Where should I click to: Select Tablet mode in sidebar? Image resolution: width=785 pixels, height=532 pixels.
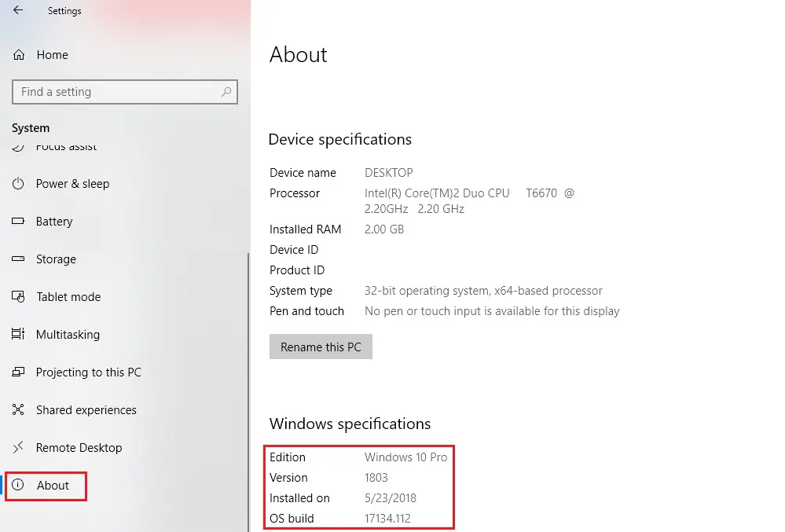(68, 297)
